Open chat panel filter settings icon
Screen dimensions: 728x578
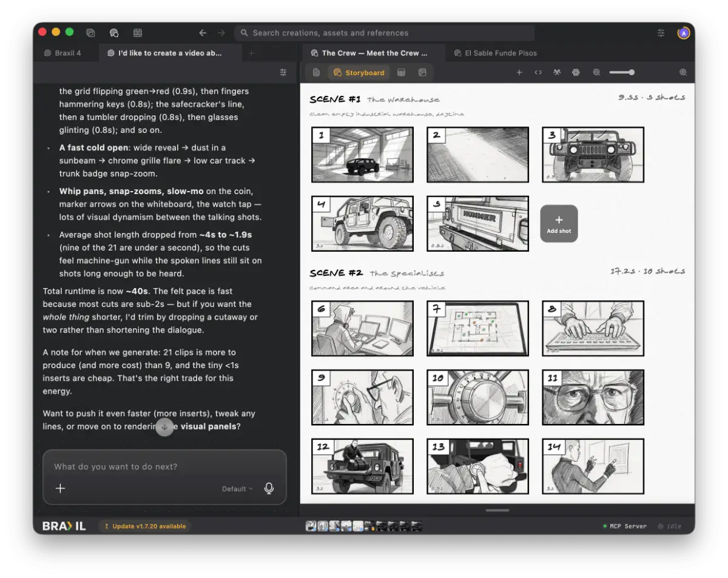[283, 72]
